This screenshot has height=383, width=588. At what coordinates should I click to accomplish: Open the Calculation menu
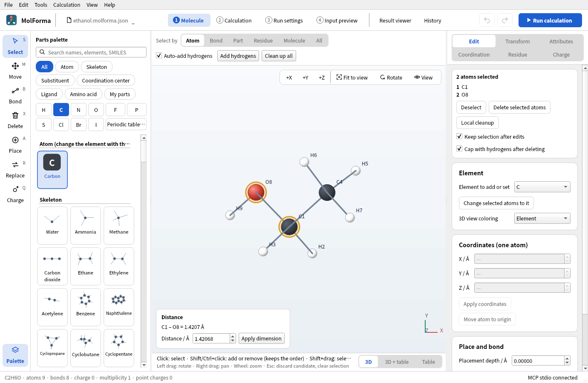[66, 5]
